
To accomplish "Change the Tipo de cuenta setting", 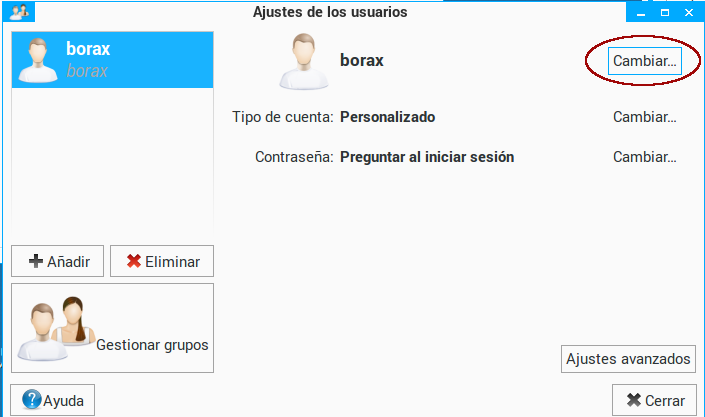I will pyautogui.click(x=645, y=117).
